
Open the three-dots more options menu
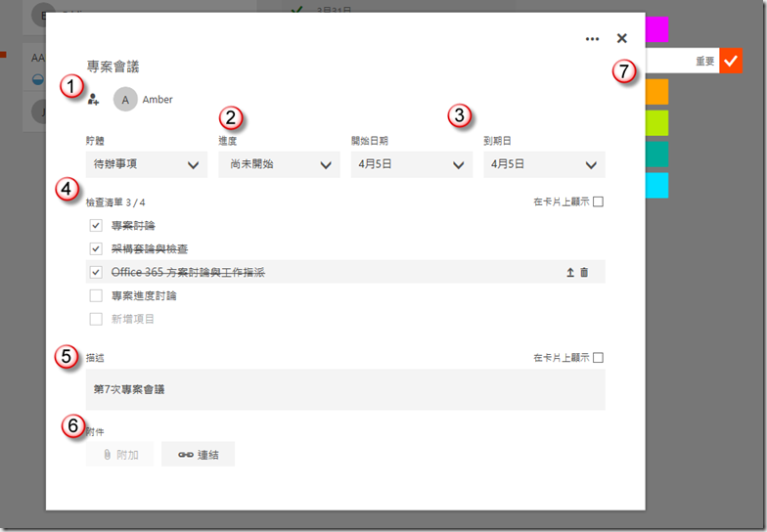(x=592, y=39)
